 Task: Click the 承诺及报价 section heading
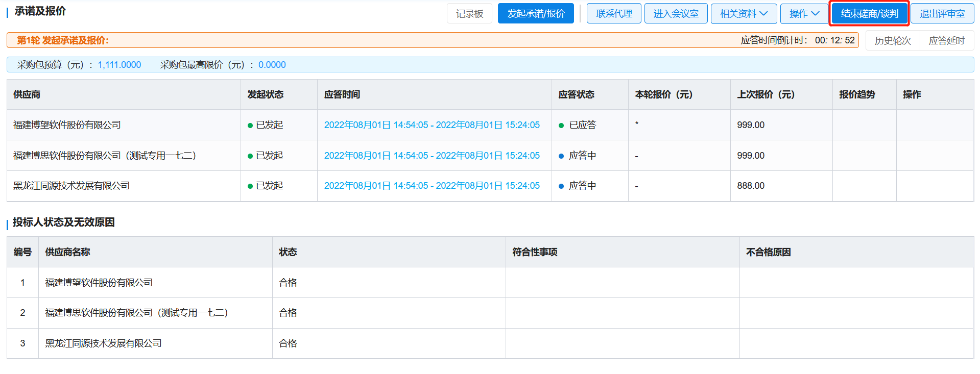(x=40, y=11)
